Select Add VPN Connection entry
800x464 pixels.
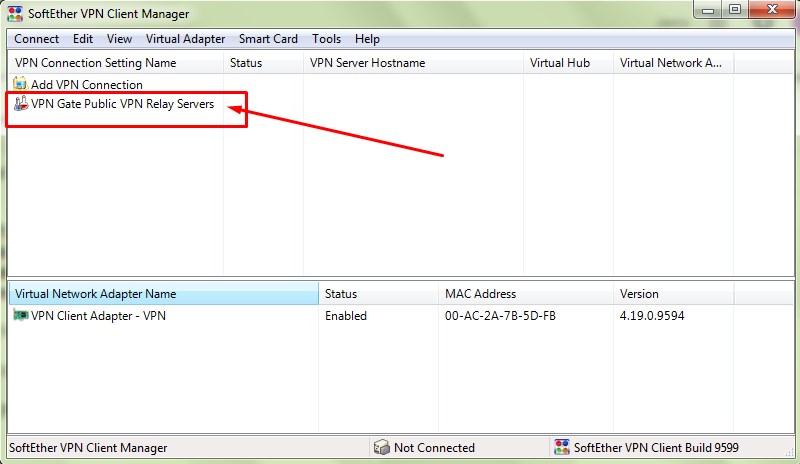point(86,84)
